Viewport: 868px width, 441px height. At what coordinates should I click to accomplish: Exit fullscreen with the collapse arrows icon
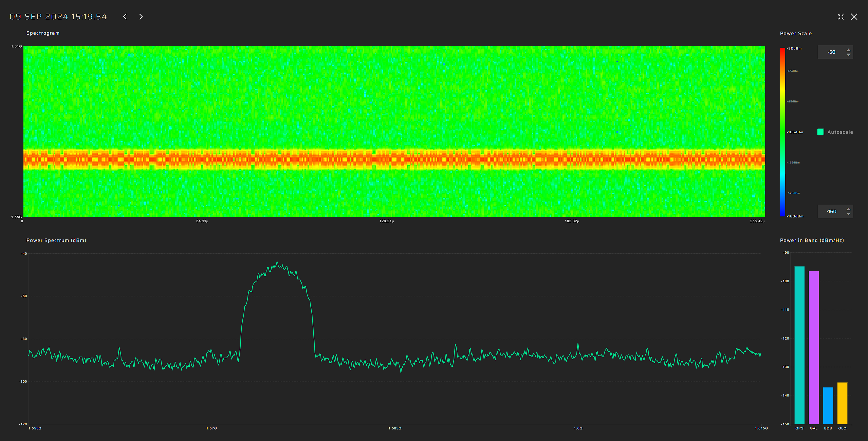pos(841,16)
